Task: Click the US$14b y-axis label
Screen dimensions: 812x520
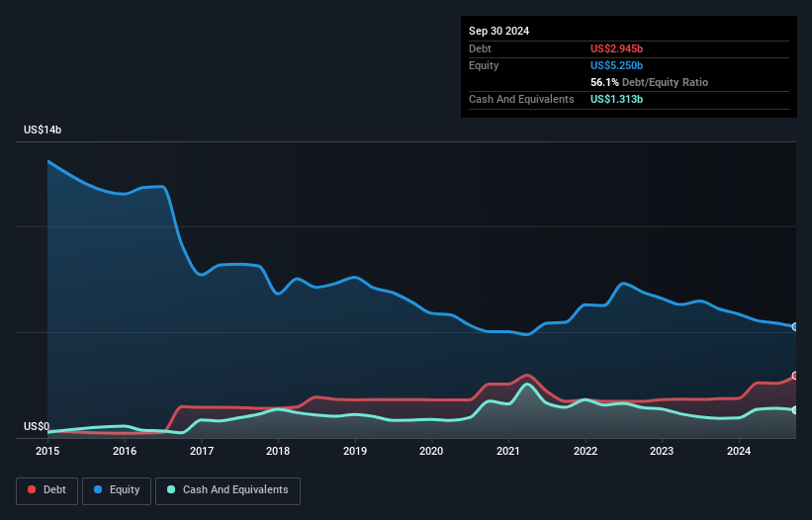Action: pyautogui.click(x=43, y=130)
